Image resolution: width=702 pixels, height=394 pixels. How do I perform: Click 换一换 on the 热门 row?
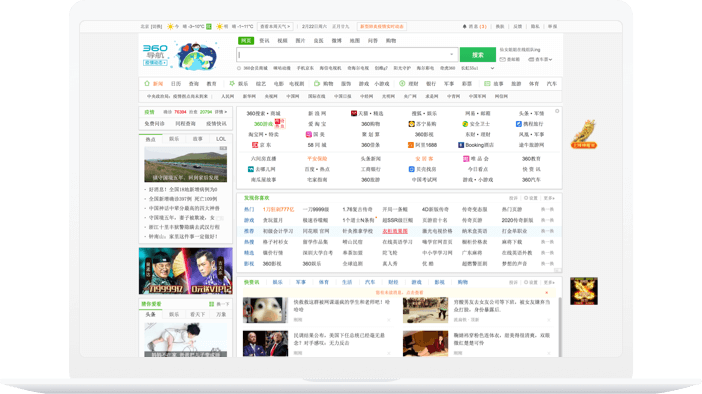[x=547, y=210]
